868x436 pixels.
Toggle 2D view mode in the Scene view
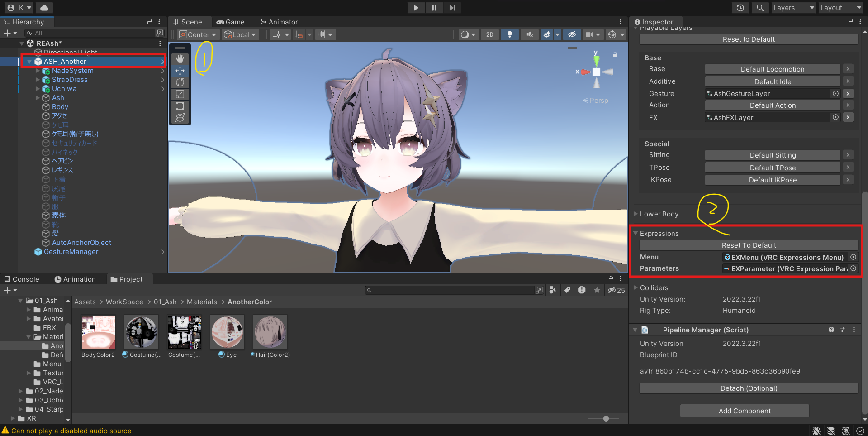pos(489,34)
